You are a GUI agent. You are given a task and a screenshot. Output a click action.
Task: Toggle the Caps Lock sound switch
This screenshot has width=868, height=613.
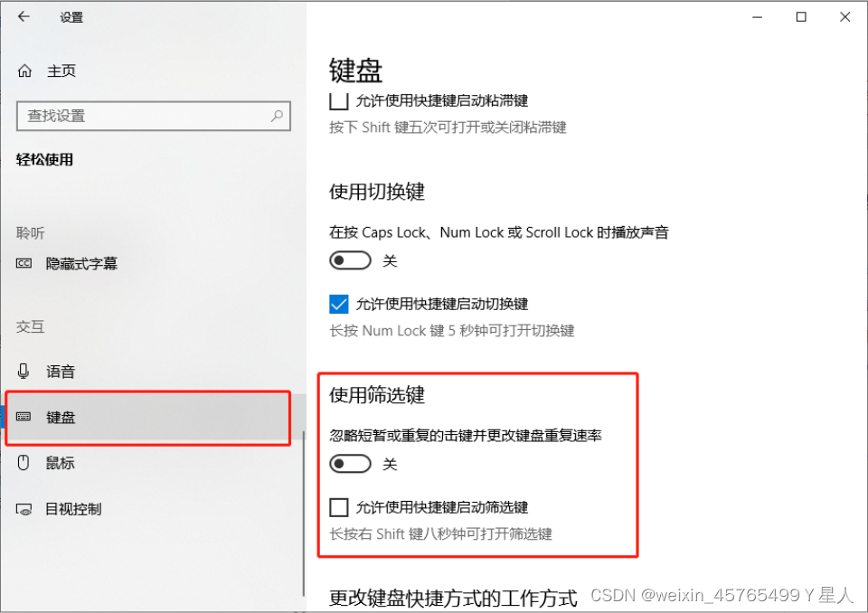pyautogui.click(x=350, y=260)
